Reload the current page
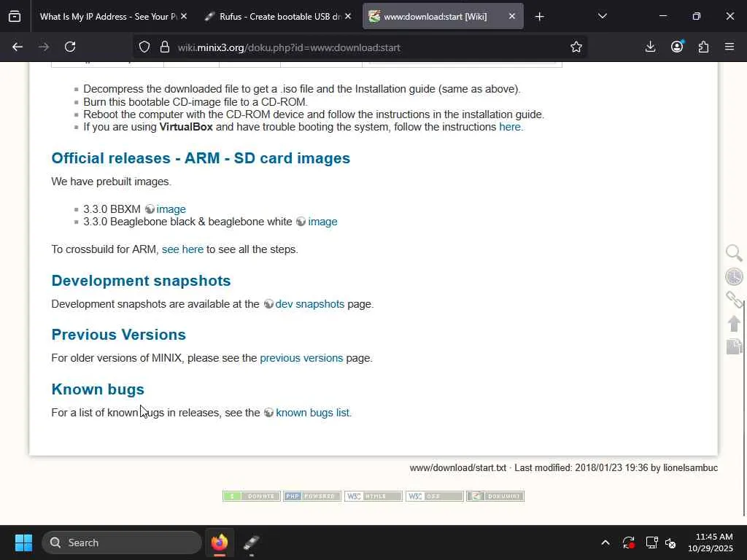This screenshot has height=560, width=747. [70, 47]
